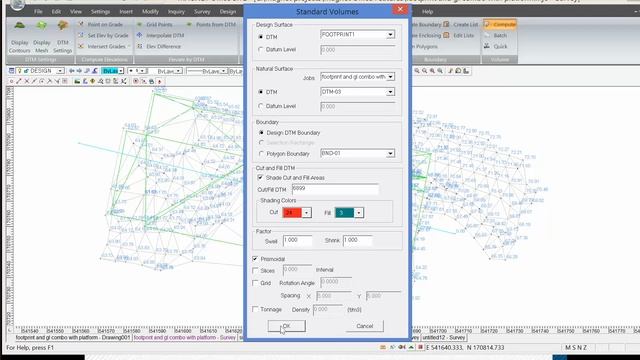Open the Fill shading color dropdown arrow
This screenshot has width=640, height=360.
[358, 213]
